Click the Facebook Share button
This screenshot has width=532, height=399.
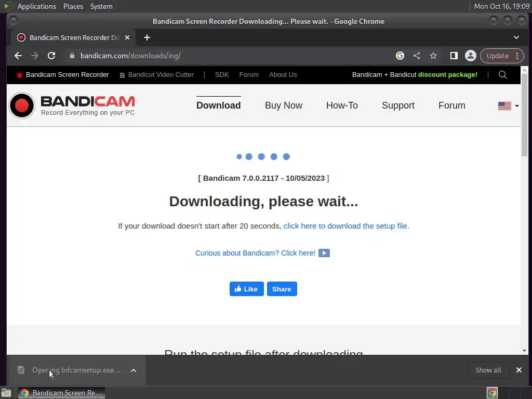pyautogui.click(x=282, y=289)
